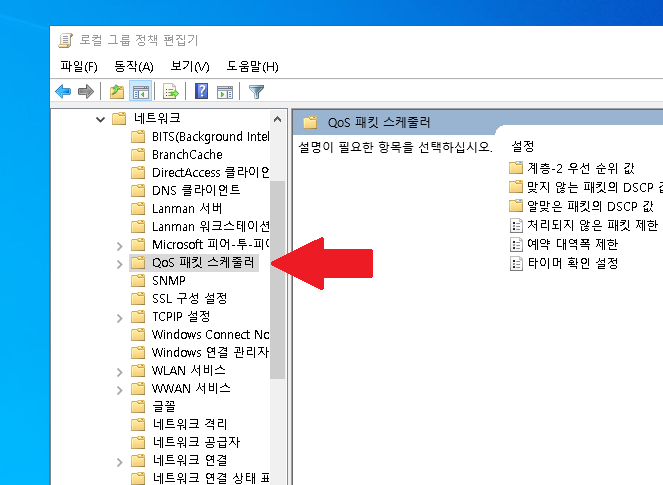Viewport: 663px width, 485px height.
Task: Expand the WLAN 서비스 node
Action: tap(120, 372)
